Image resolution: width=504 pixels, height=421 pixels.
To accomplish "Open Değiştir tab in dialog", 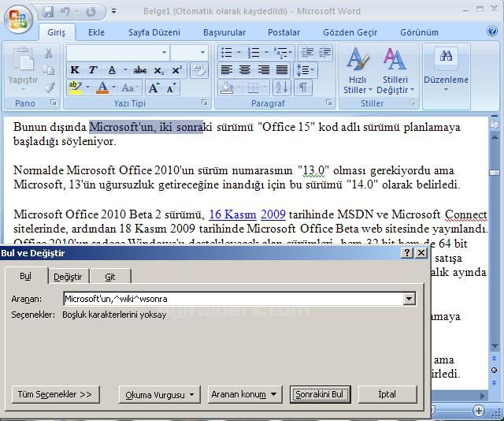I will pyautogui.click(x=68, y=277).
